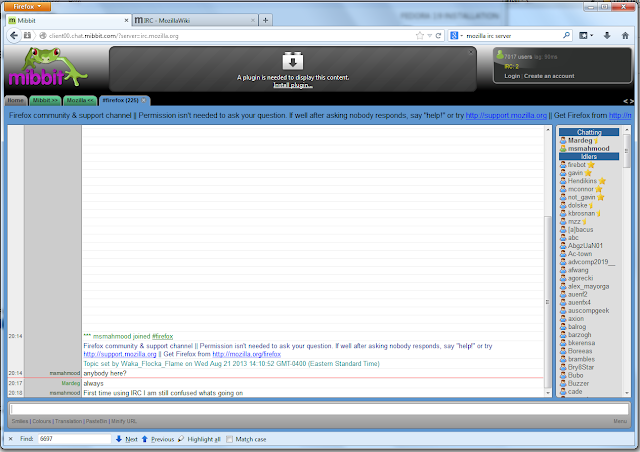Screen dimensions: 640x452
Task: Click the Login link
Action: point(512,76)
